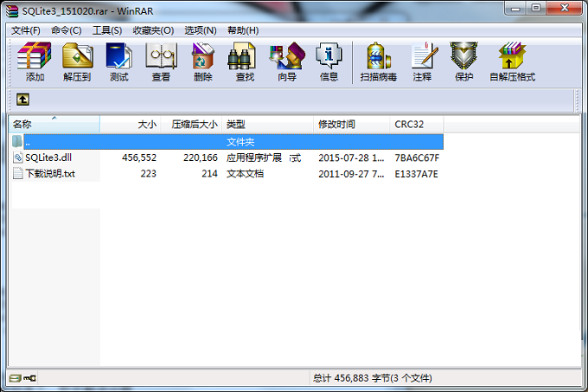Image resolution: width=588 pixels, height=392 pixels.
Task: Sort by 修改时间 column header
Action: [x=351, y=124]
